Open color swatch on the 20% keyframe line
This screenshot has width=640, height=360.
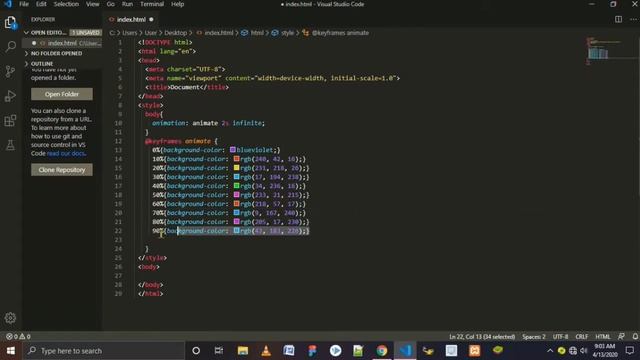pyautogui.click(x=236, y=168)
